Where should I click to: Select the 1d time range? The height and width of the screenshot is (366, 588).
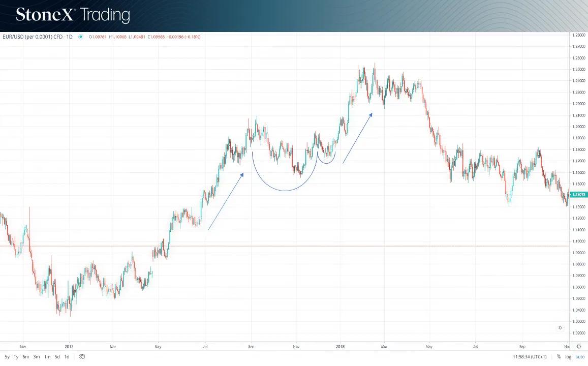(x=67, y=357)
